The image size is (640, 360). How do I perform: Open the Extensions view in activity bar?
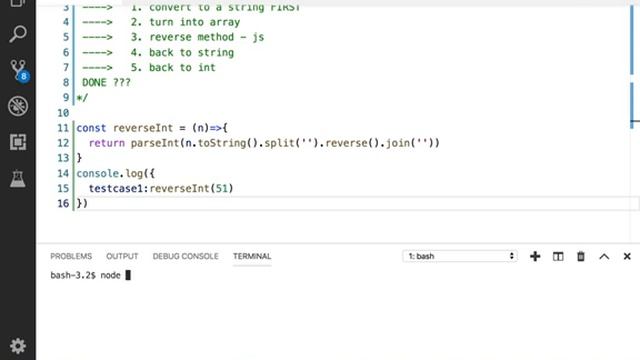click(x=18, y=142)
